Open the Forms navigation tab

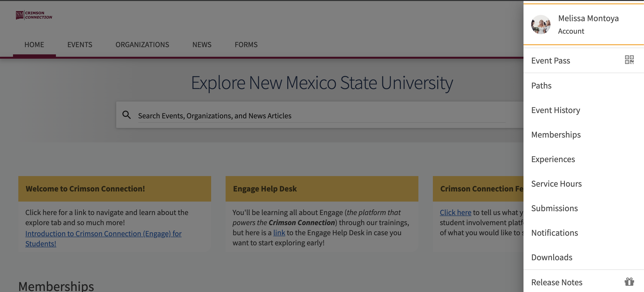pyautogui.click(x=246, y=44)
